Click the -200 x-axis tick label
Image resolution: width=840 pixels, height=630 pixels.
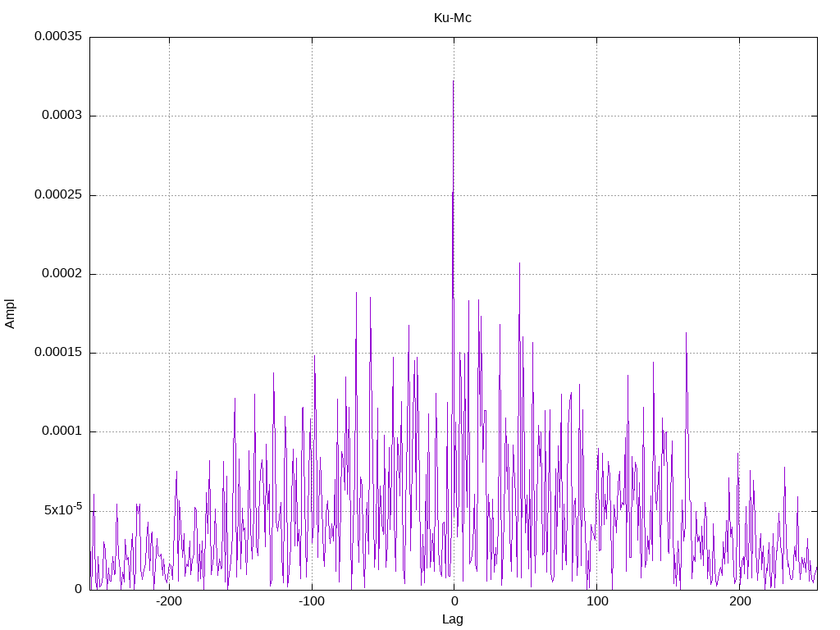169,601
